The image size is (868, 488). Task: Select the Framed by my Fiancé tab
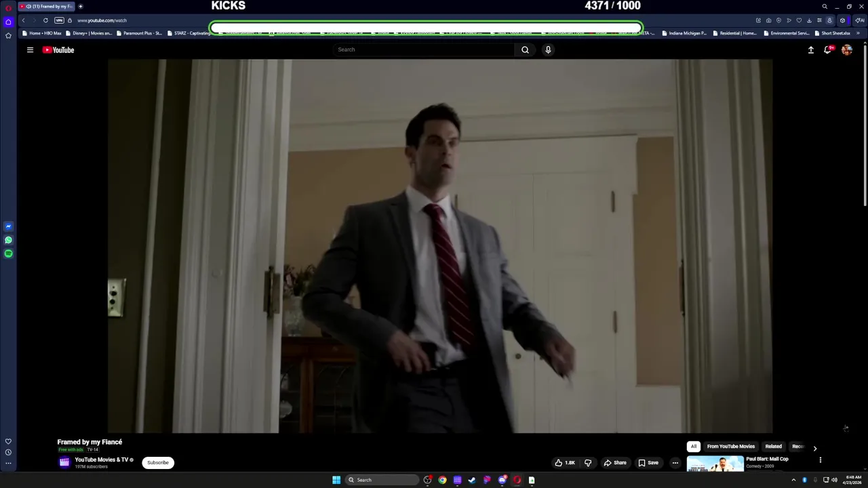pyautogui.click(x=46, y=7)
